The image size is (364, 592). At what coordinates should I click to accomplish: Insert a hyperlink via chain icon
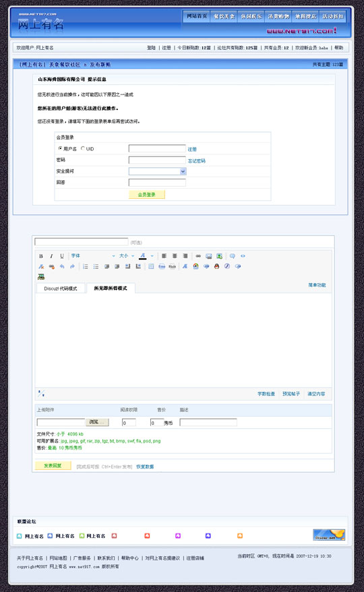coord(198,256)
